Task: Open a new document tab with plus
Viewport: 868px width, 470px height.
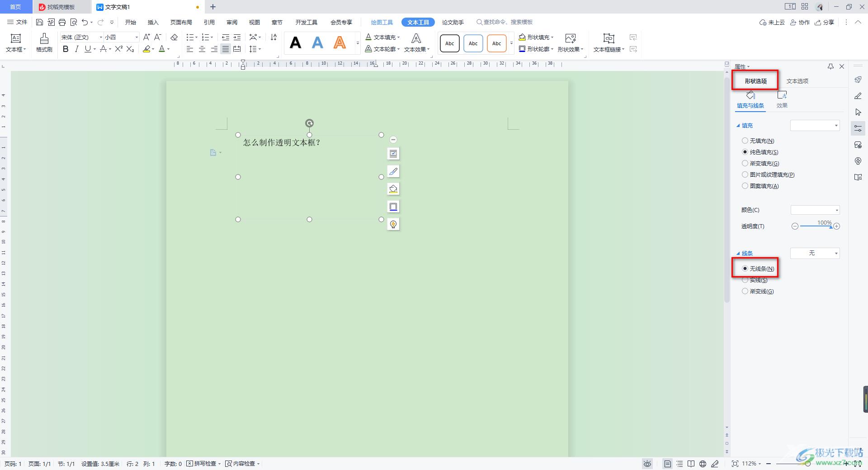Action: pyautogui.click(x=213, y=7)
